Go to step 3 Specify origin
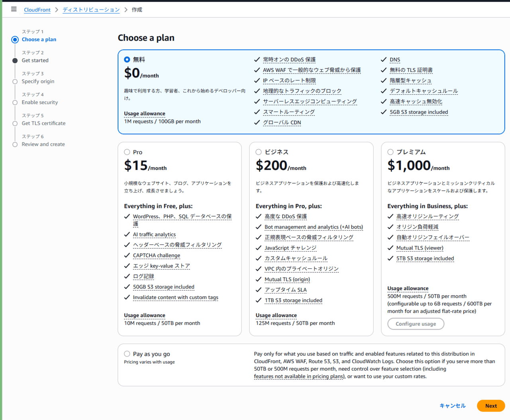The image size is (510, 420). [38, 82]
